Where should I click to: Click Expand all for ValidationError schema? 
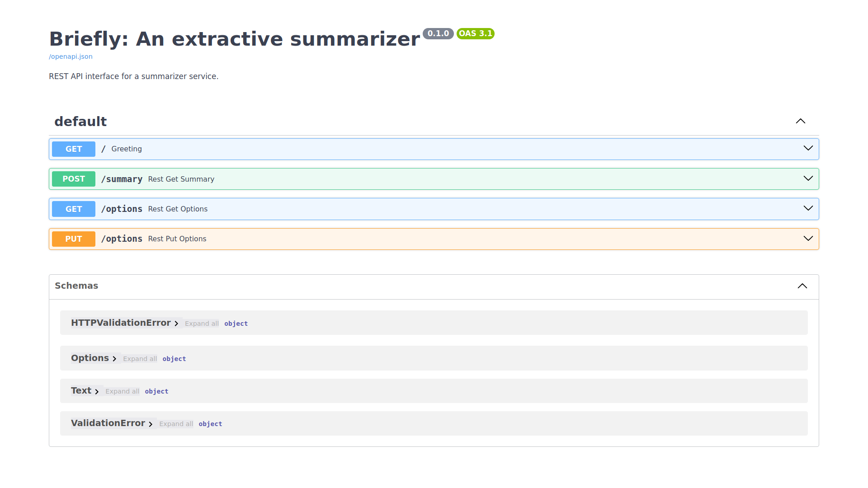click(x=176, y=424)
